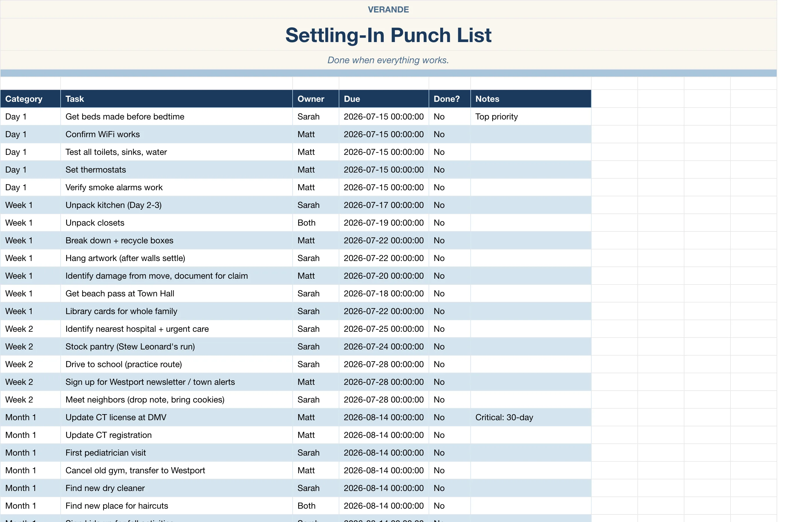
Task: Select 'Get beach pass at Town Hall' cell
Action: [177, 293]
